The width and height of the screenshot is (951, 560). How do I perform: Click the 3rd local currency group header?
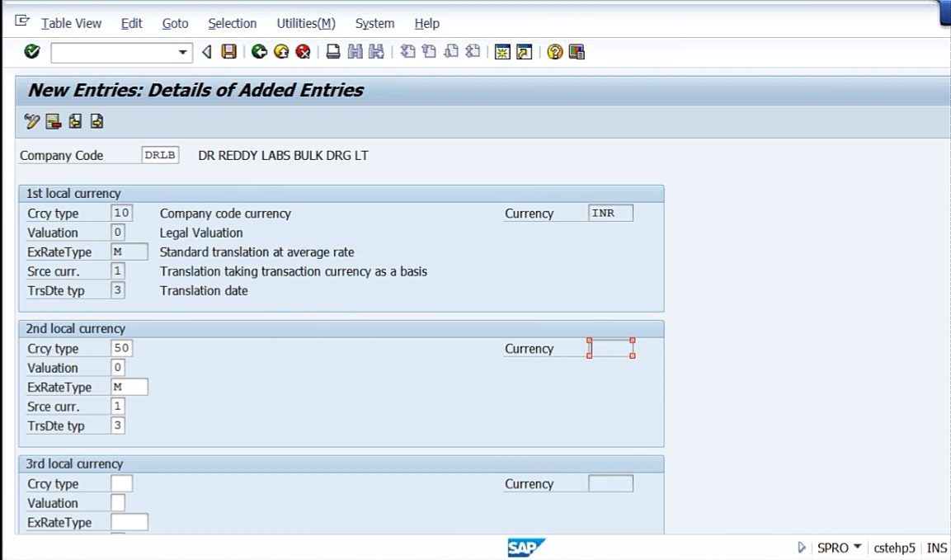click(x=341, y=464)
